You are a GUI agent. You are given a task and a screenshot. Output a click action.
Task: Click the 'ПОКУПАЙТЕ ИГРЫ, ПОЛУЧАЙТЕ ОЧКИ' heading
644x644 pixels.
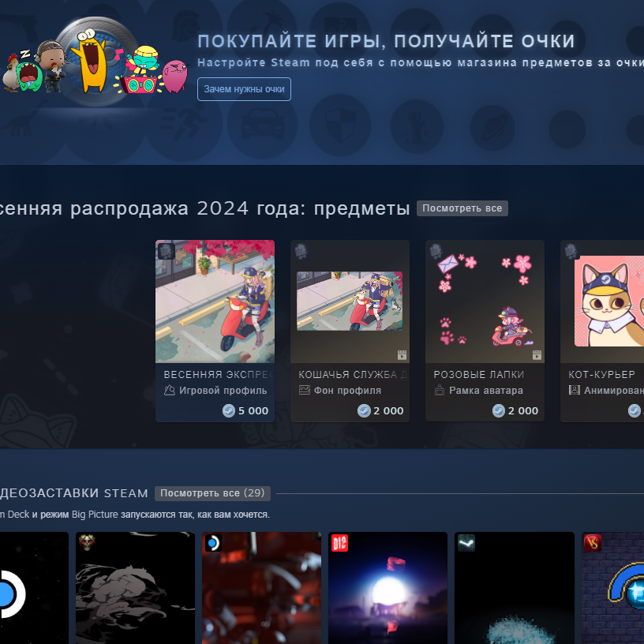386,42
